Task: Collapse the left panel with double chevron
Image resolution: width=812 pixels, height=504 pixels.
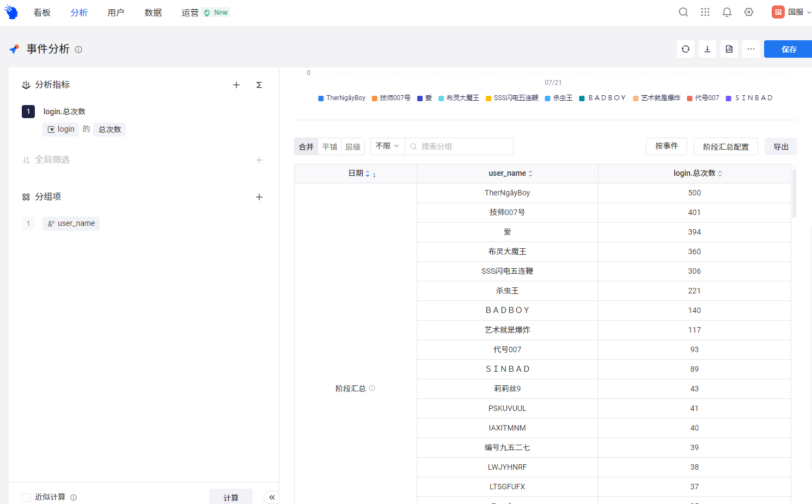Action: click(272, 497)
